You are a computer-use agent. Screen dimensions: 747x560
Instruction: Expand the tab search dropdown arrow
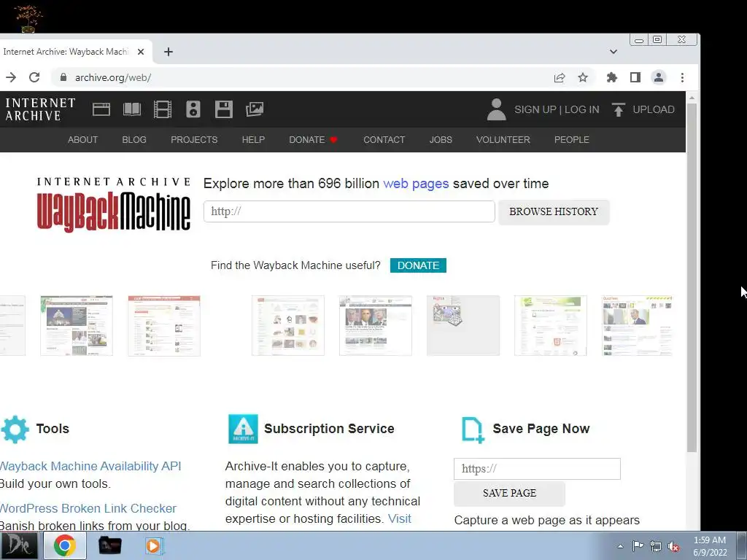click(614, 52)
